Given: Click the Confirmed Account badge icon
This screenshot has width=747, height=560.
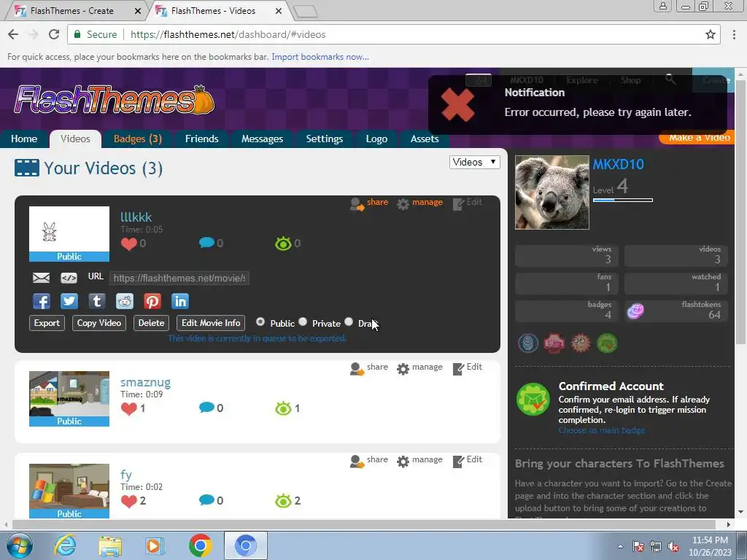Looking at the screenshot, I should pos(533,399).
